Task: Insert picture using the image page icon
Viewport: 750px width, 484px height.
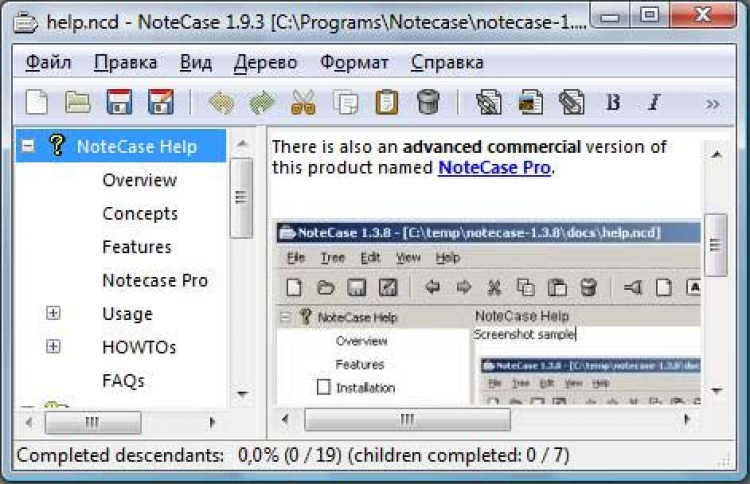Action: 530,102
